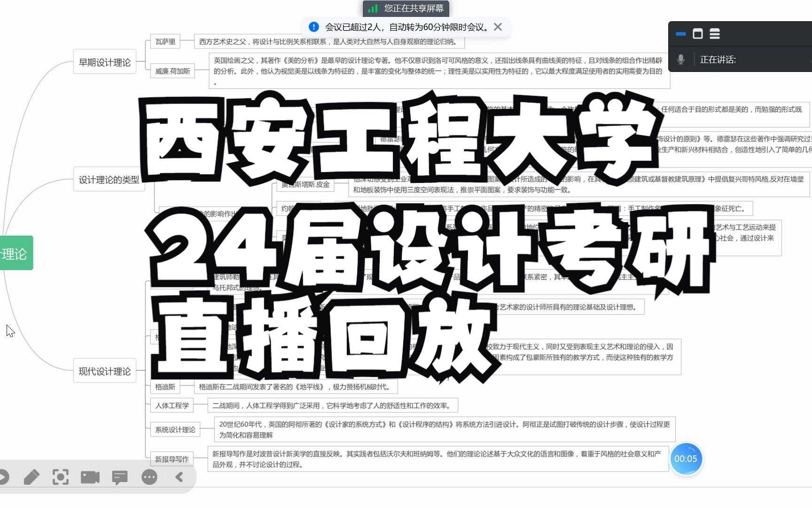812x508 pixels.
Task: Click the more options ellipsis icon
Action: click(x=149, y=477)
